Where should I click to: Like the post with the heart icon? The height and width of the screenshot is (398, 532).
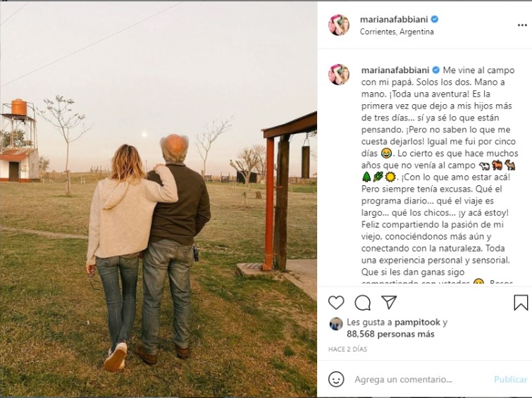click(336, 302)
